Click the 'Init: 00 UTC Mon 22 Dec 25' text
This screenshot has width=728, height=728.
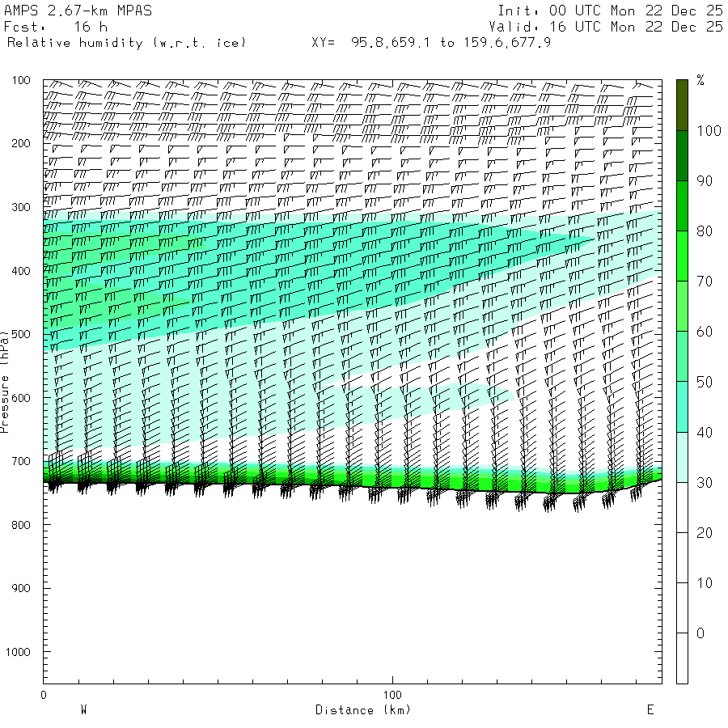(610, 11)
